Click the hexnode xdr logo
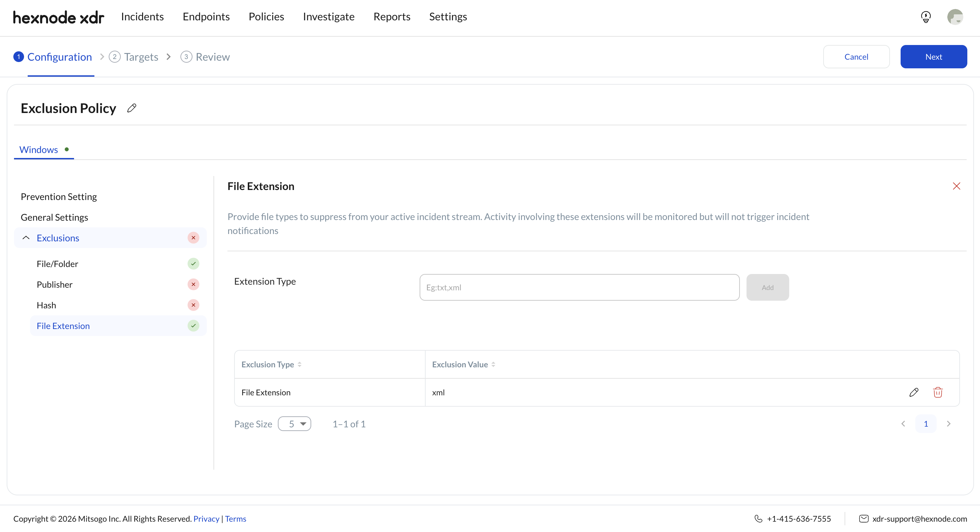The width and height of the screenshot is (980, 532). (x=59, y=17)
